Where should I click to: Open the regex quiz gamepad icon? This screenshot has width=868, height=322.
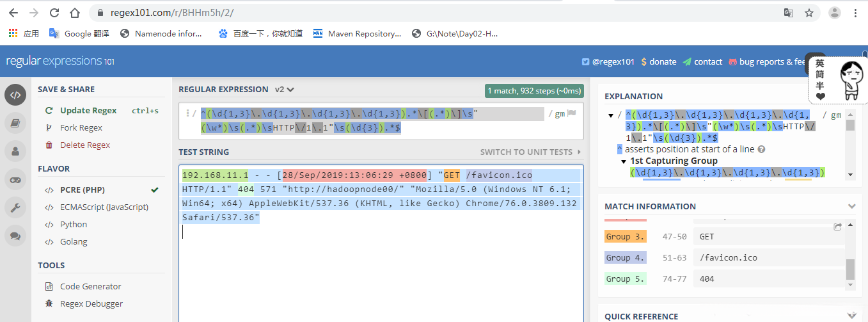[x=15, y=179]
